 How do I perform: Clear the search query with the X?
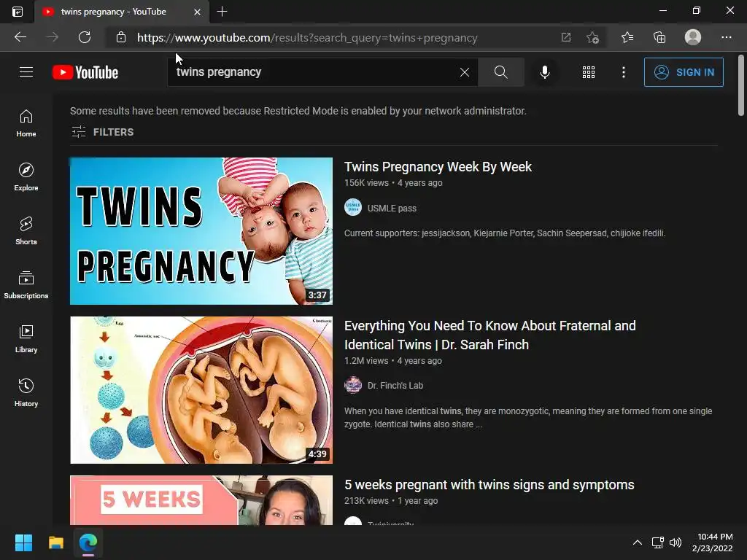click(x=465, y=72)
